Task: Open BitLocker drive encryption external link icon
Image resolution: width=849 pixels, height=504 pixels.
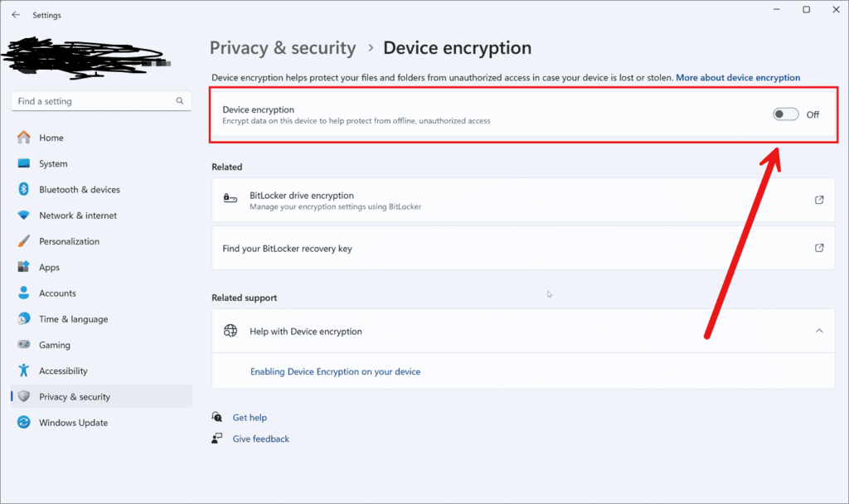Action: point(819,200)
